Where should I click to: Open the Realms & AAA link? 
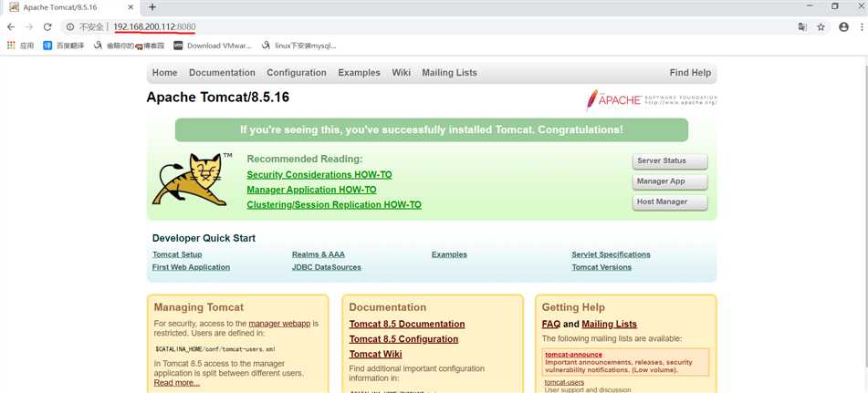[x=319, y=254]
